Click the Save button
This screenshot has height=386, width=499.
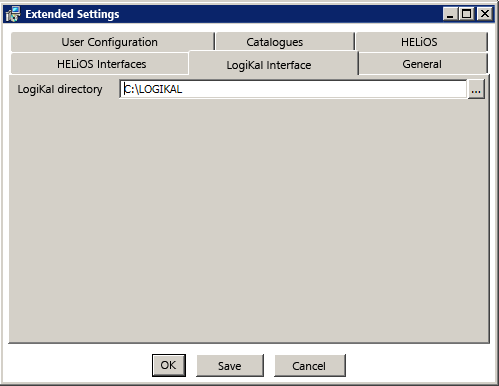(230, 366)
